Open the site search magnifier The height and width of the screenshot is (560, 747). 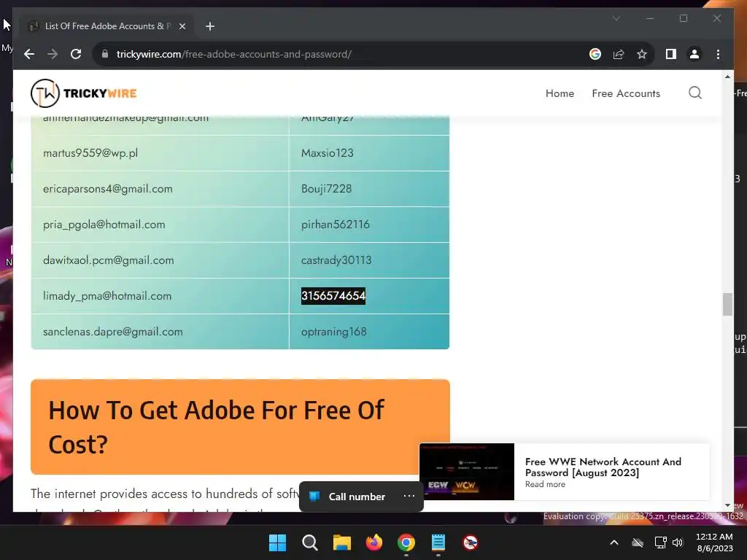pyautogui.click(x=695, y=93)
